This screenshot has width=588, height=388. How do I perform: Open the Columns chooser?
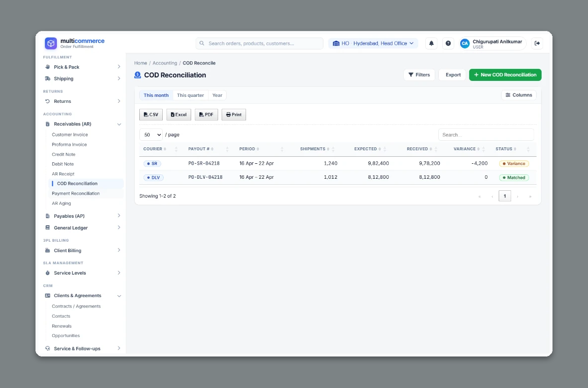click(519, 95)
